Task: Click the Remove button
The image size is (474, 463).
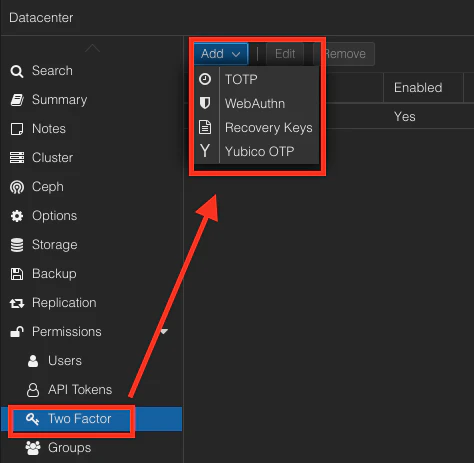Action: click(344, 54)
